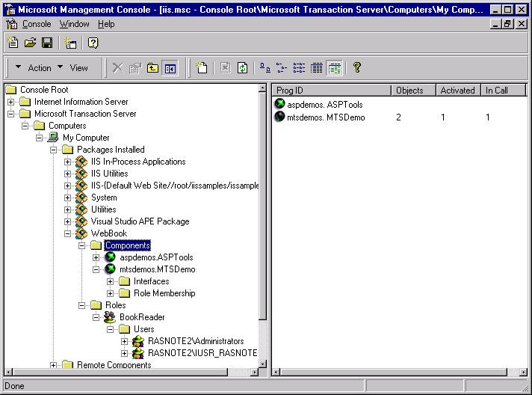Collapse Microsoft Transaction Server node
The width and height of the screenshot is (532, 395).
tap(11, 114)
